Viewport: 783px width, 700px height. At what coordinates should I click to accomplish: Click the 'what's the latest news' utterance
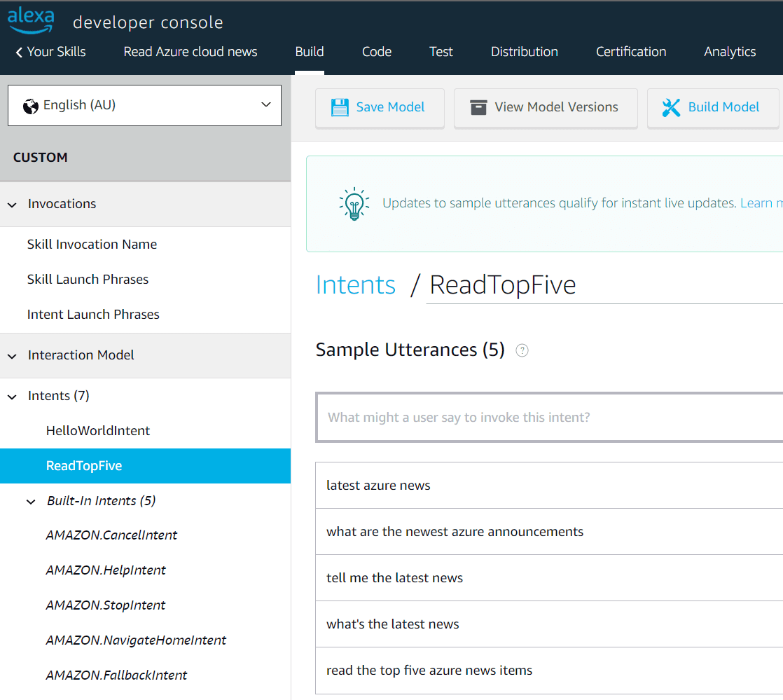point(549,624)
